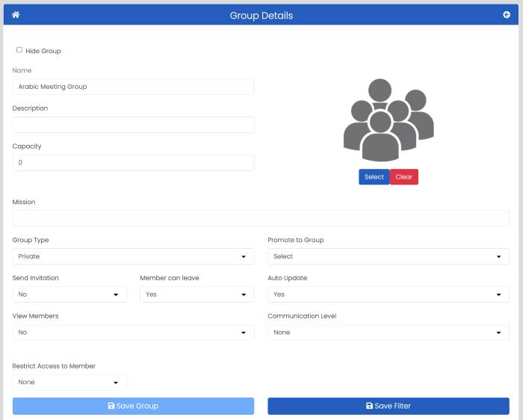Click the Hide Group label text
Screen dimensions: 523x420
click(43, 51)
